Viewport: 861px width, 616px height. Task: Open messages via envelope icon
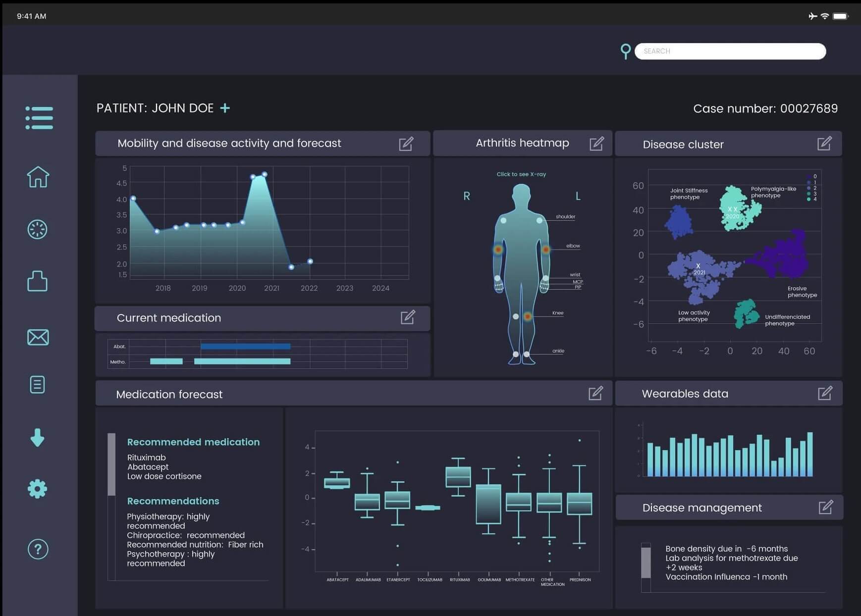click(38, 337)
